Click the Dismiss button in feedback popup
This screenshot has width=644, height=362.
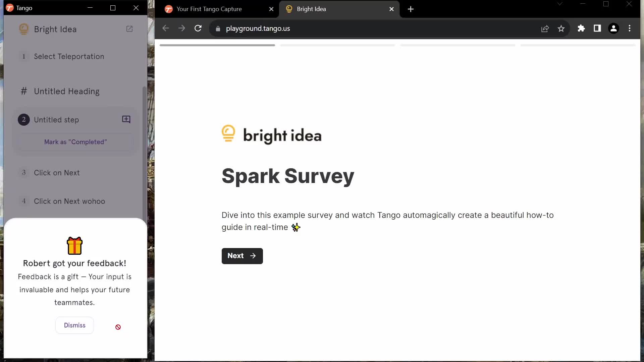point(75,325)
